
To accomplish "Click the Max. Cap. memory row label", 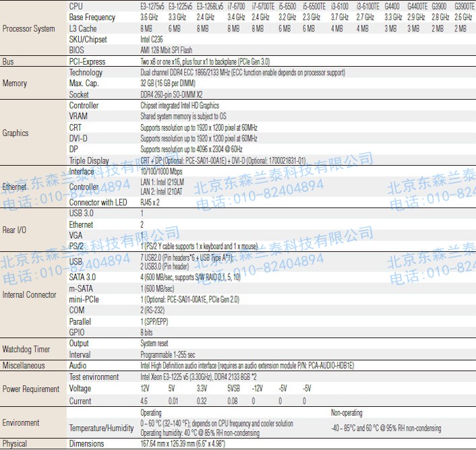I will click(x=84, y=84).
